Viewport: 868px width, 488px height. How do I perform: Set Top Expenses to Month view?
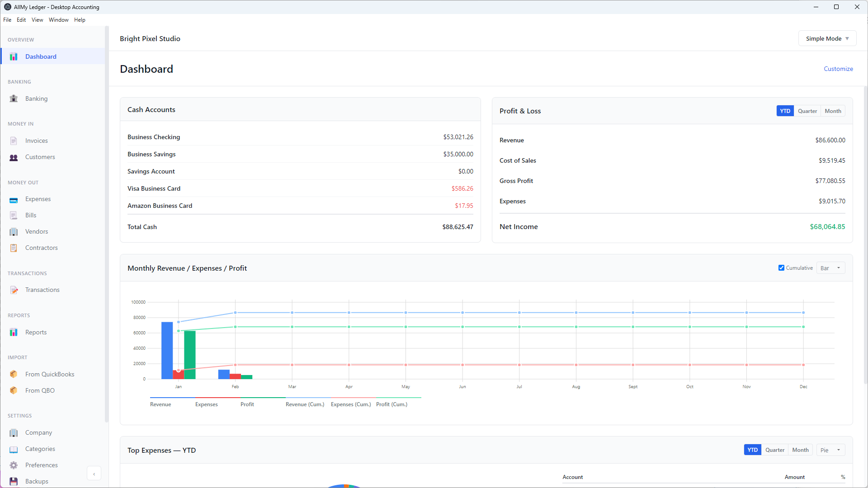[800, 450]
